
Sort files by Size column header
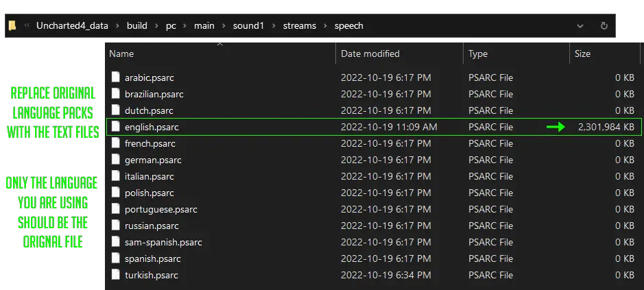(x=582, y=53)
